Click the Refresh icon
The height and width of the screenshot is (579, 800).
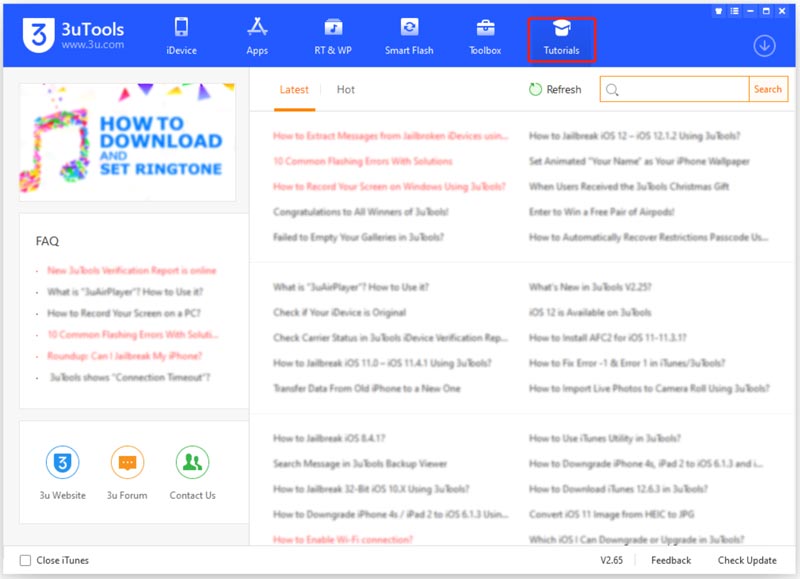pos(535,89)
